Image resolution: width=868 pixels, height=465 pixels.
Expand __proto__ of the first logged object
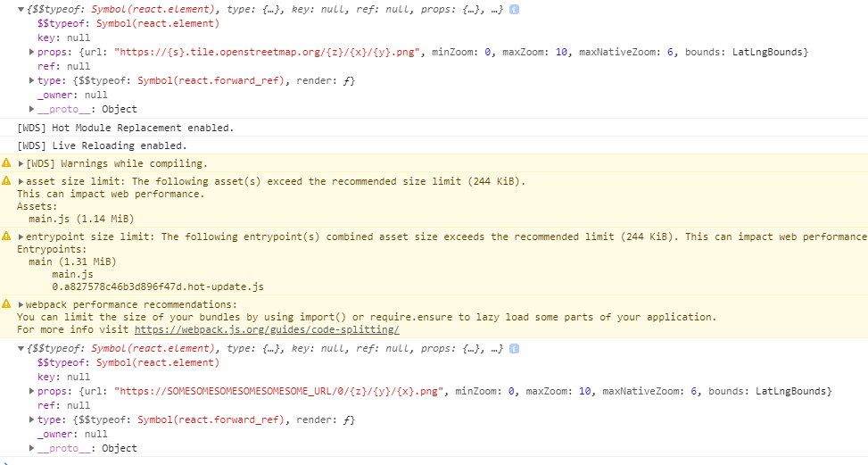(31, 109)
